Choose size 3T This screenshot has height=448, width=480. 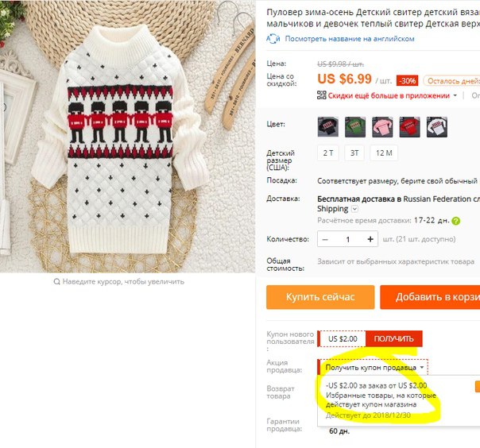point(354,153)
